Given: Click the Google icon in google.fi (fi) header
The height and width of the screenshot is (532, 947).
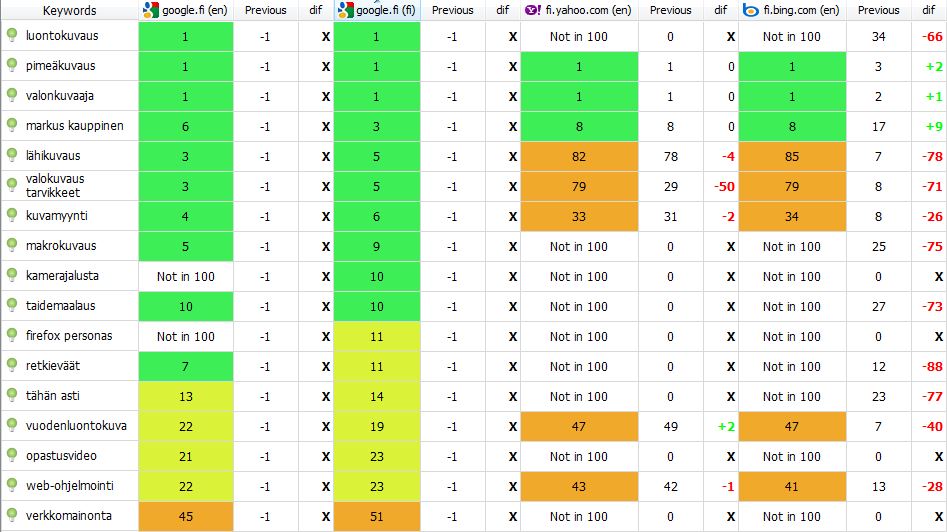Looking at the screenshot, I should coord(345,10).
